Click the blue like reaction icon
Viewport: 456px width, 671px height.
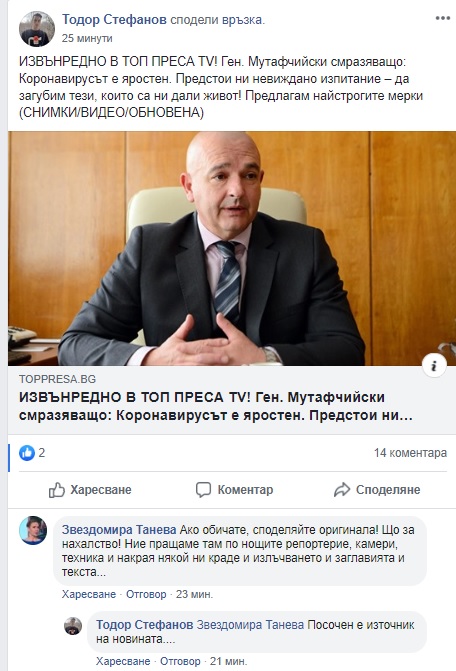(x=27, y=453)
